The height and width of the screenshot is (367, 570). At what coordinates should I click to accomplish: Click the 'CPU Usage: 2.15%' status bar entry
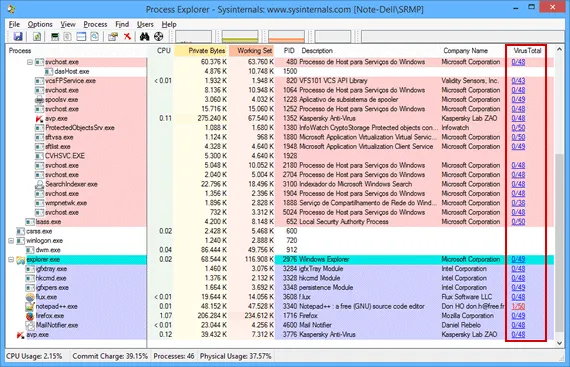pyautogui.click(x=34, y=356)
